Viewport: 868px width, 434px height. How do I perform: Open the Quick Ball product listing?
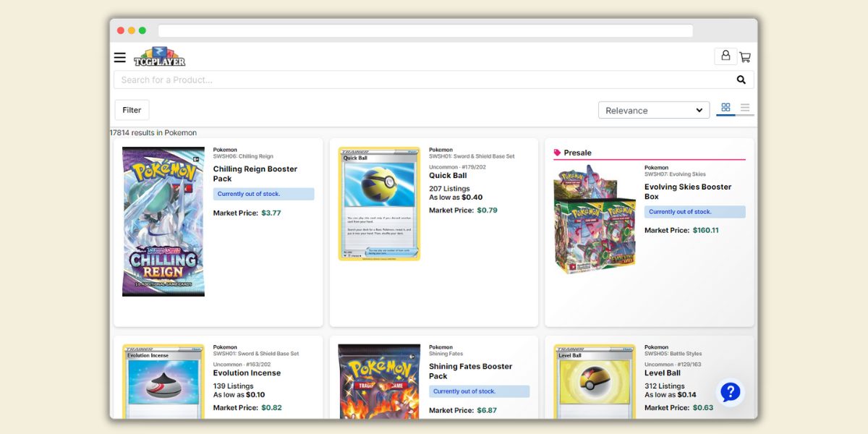pos(448,175)
